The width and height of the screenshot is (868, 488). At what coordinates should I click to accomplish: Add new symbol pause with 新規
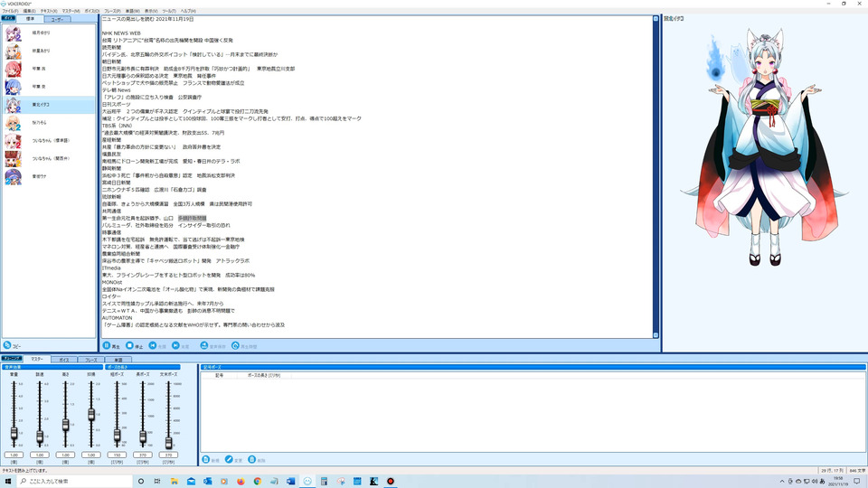pyautogui.click(x=211, y=460)
